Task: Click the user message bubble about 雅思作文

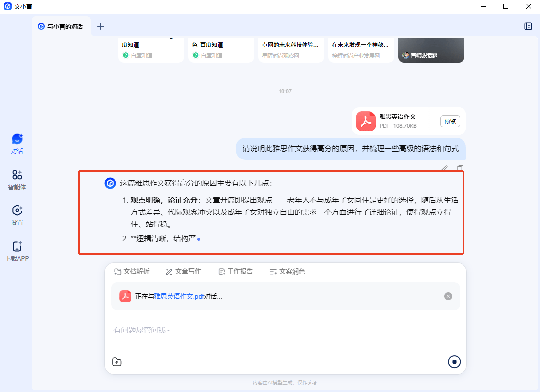Action: click(351, 149)
